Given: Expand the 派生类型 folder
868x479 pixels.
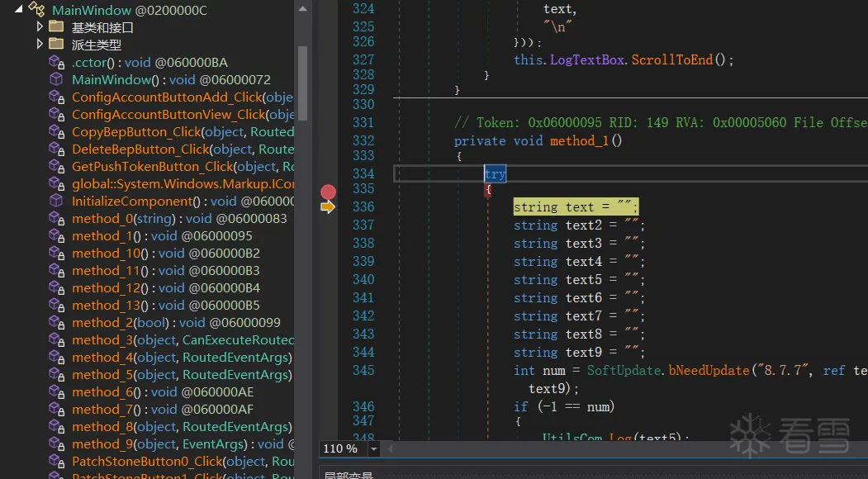Looking at the screenshot, I should (x=40, y=43).
